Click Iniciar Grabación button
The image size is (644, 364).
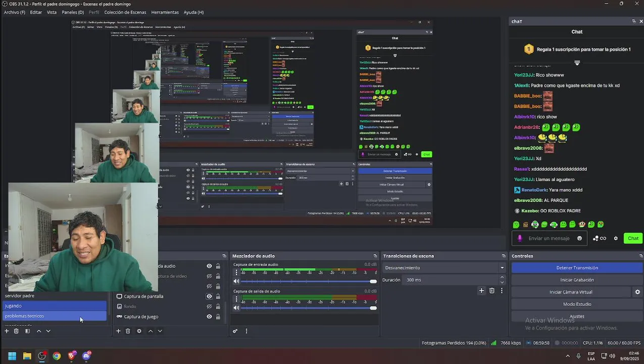[577, 280]
